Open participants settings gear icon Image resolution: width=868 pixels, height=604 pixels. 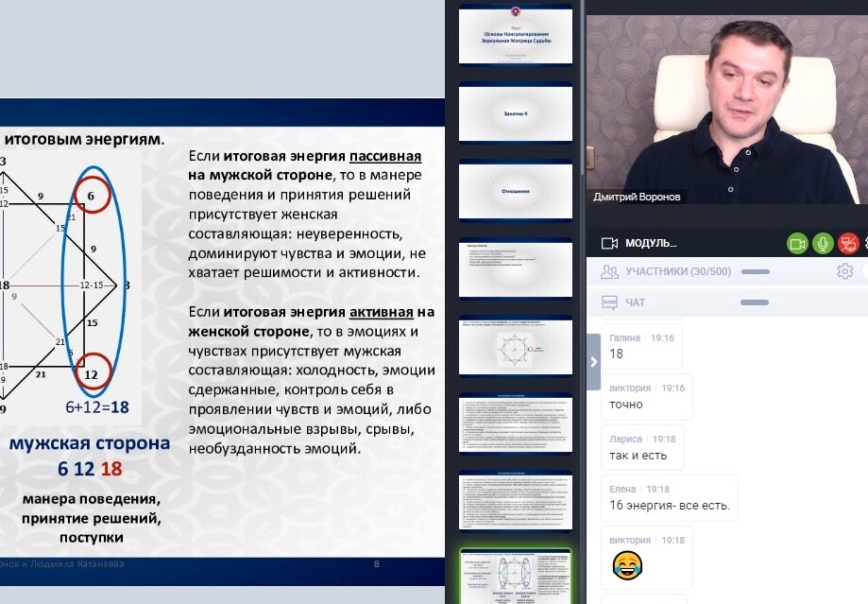coord(844,272)
